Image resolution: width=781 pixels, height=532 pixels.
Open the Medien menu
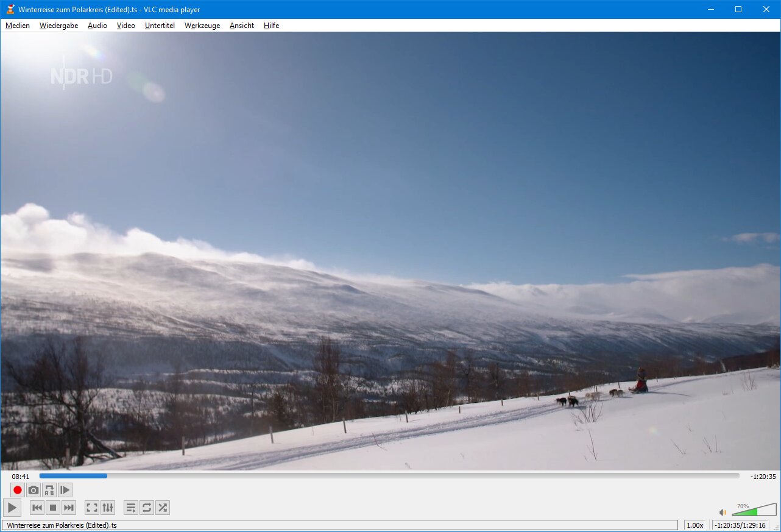(18, 26)
